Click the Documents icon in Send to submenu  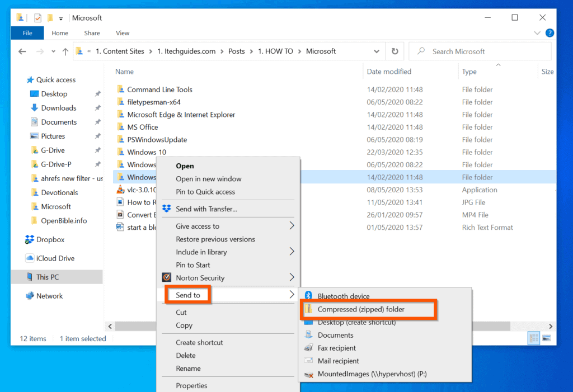[309, 334]
